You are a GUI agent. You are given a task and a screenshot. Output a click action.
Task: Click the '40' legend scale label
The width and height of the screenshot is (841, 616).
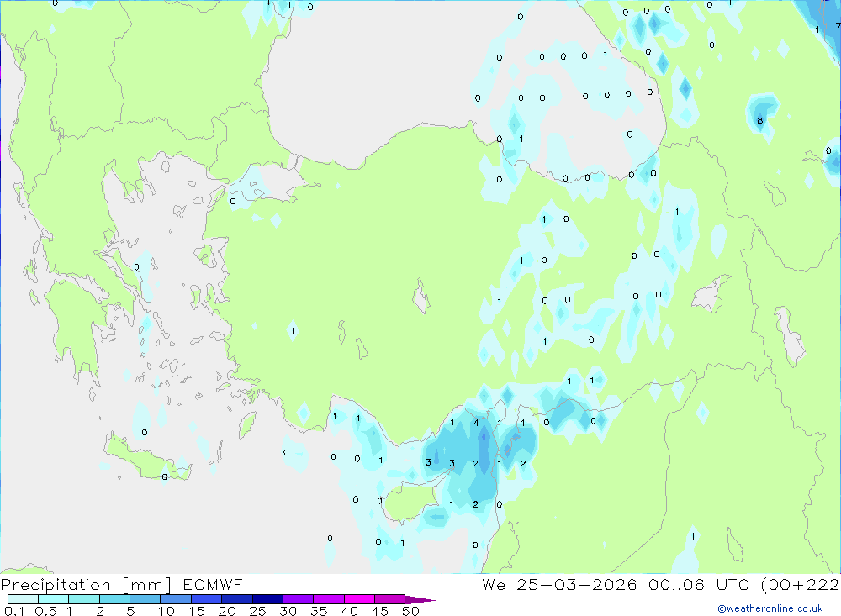coord(349,611)
